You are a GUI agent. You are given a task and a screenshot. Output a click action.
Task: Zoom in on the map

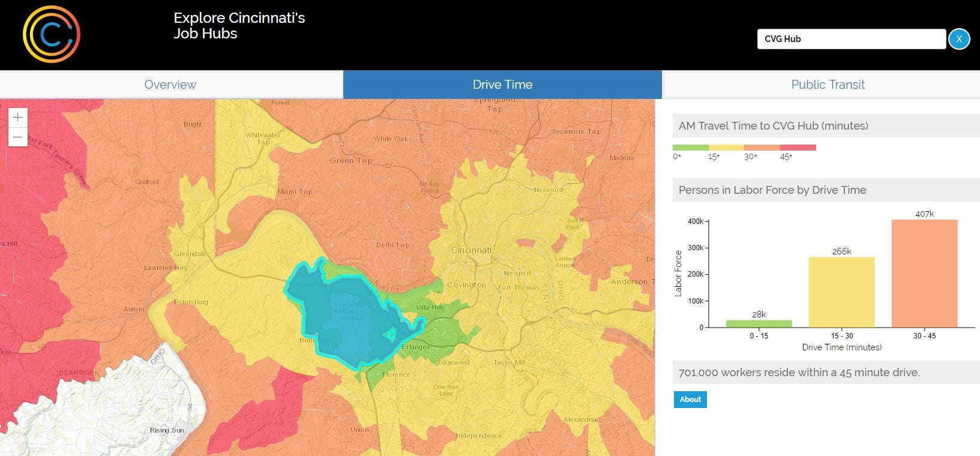18,118
